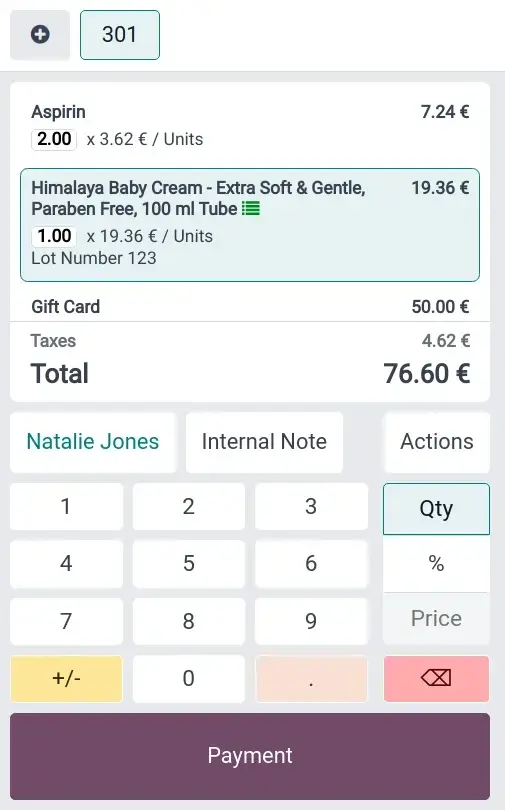This screenshot has height=810, width=505.
Task: Click the backspace delete key
Action: click(436, 678)
